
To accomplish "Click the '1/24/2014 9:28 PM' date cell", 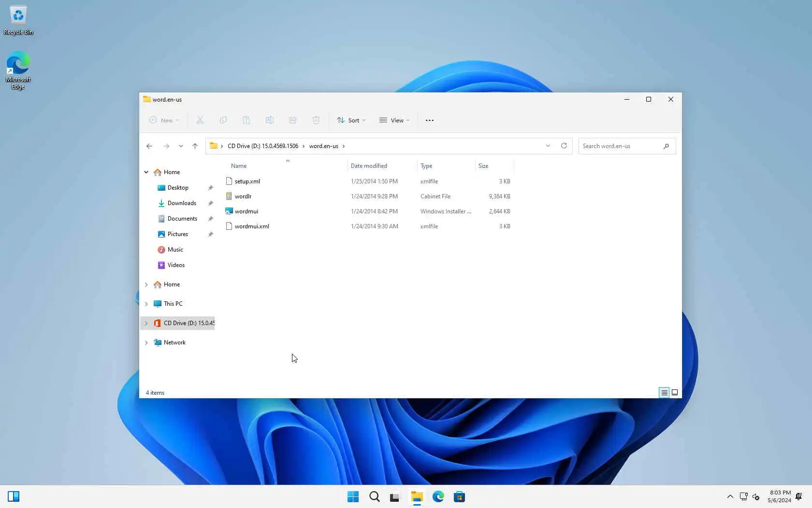I will pos(375,196).
